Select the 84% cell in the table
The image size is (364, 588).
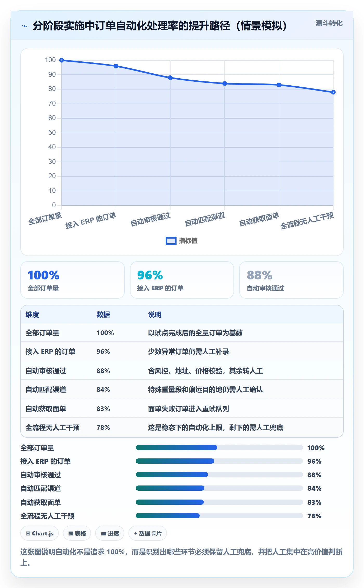(x=103, y=390)
